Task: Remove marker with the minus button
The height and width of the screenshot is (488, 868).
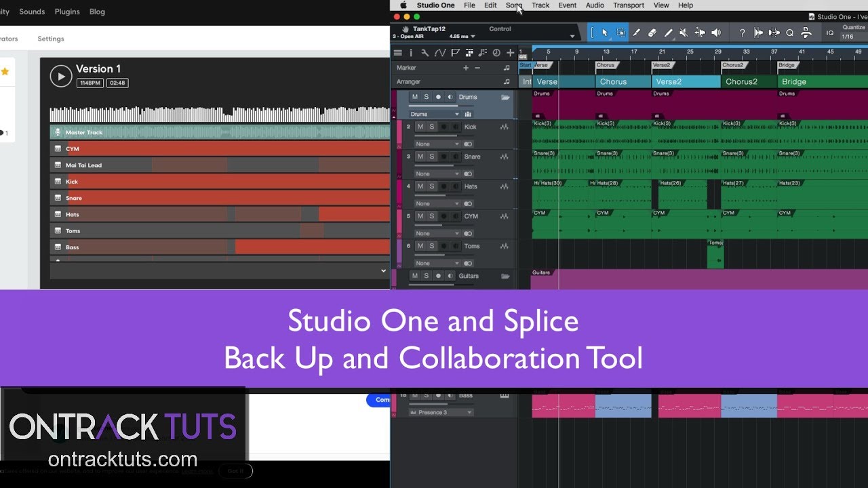Action: click(x=477, y=68)
